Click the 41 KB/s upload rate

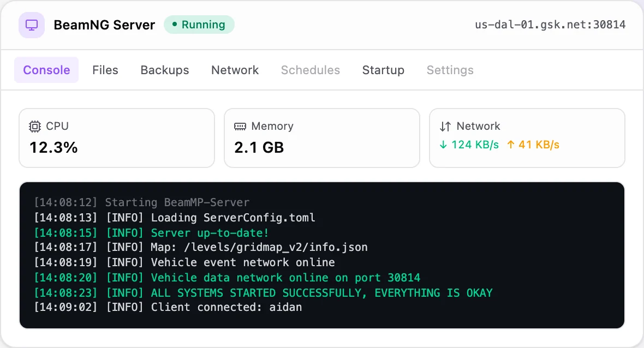pos(539,145)
